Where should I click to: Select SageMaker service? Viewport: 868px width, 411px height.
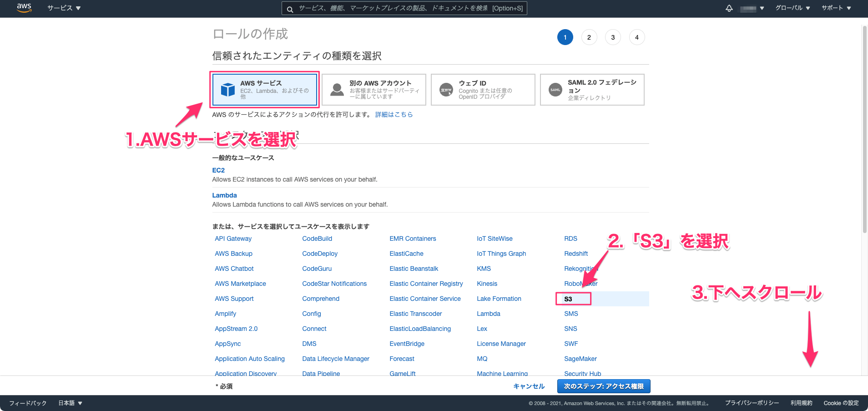coord(580,359)
